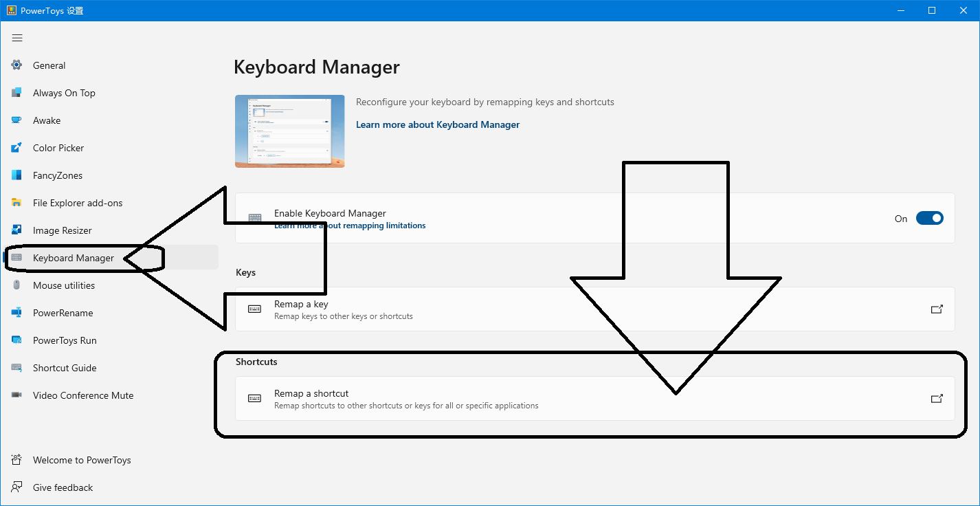The image size is (980, 506).
Task: Click the 'On' label beside the switch
Action: 901,219
